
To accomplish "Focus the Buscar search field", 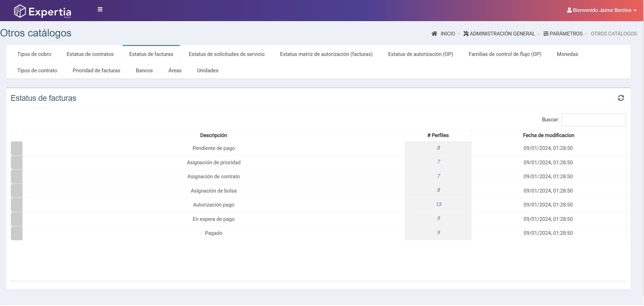I will click(x=594, y=120).
